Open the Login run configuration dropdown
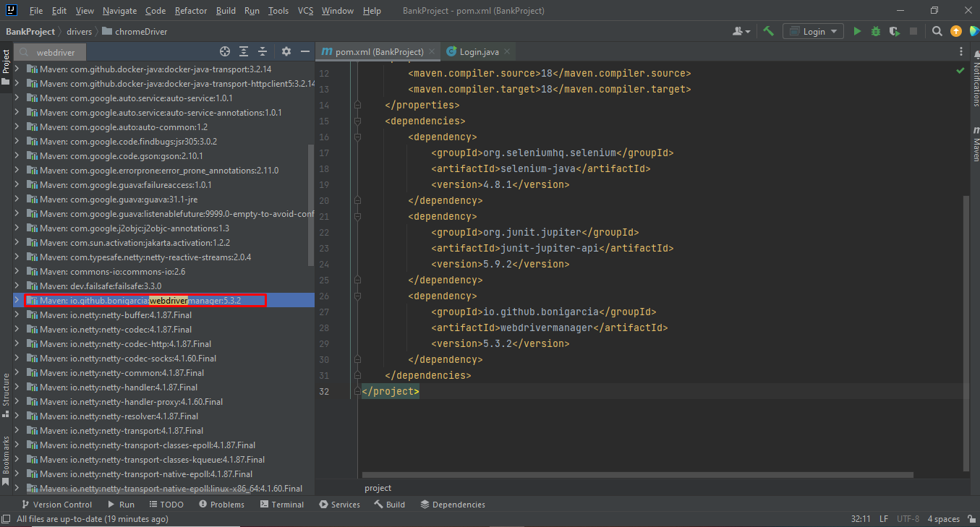The image size is (980, 527). 814,31
